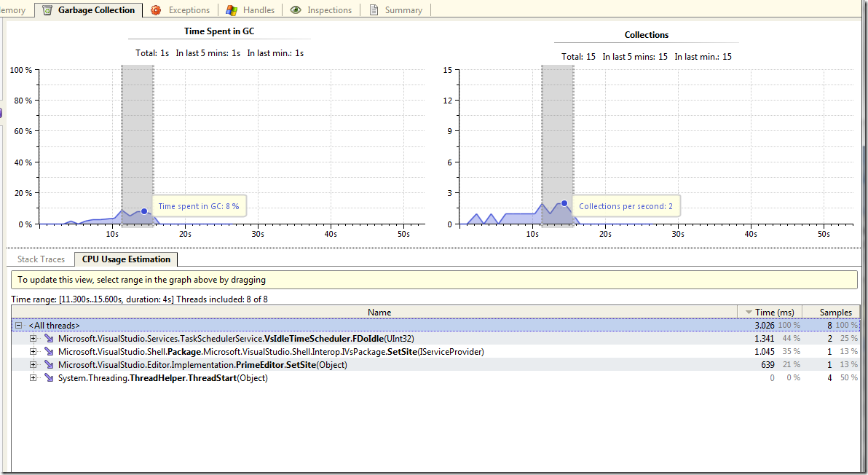Click the 1.341 time value
Image resolution: width=868 pixels, height=475 pixels.
click(765, 338)
